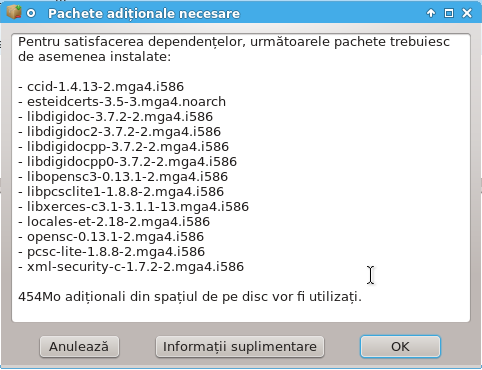Click the package box icon in title bar
The width and height of the screenshot is (482, 370).
pyautogui.click(x=14, y=12)
